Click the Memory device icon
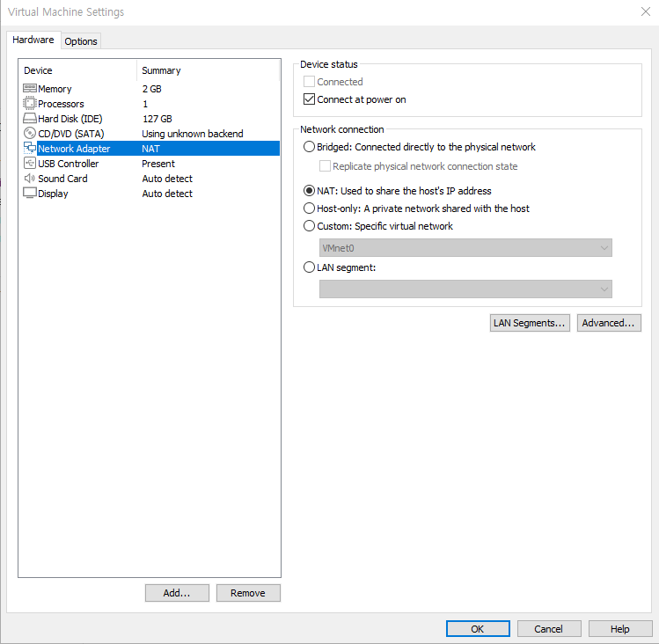659x644 pixels. [x=29, y=88]
